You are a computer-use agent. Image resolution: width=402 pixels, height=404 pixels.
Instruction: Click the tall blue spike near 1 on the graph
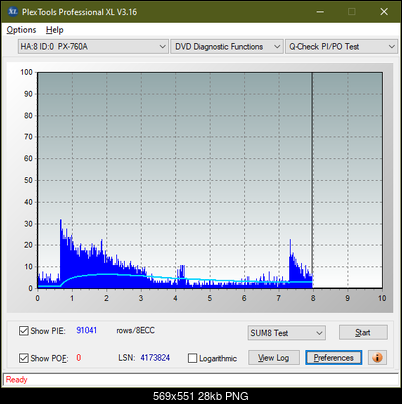(x=61, y=253)
